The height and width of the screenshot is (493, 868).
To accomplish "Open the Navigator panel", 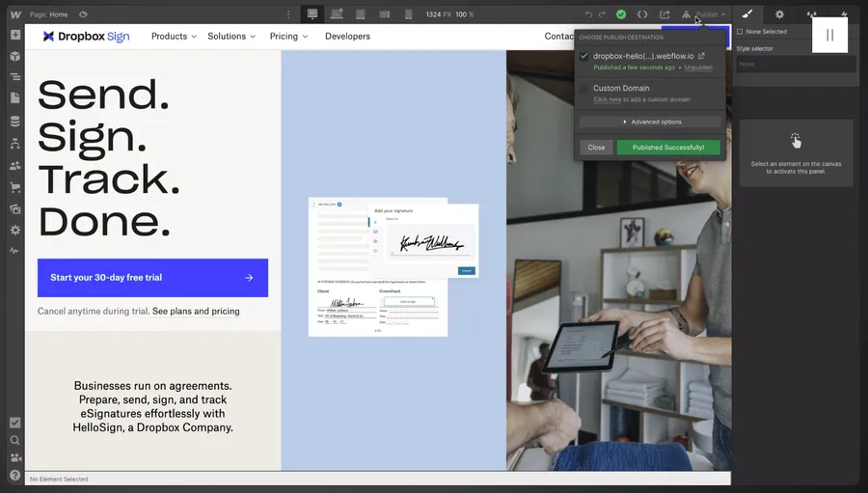I will (x=15, y=77).
